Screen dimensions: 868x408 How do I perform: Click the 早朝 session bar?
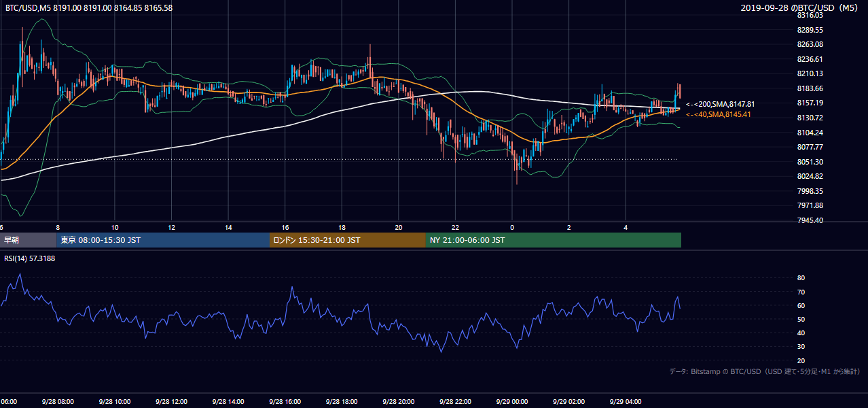tap(28, 240)
